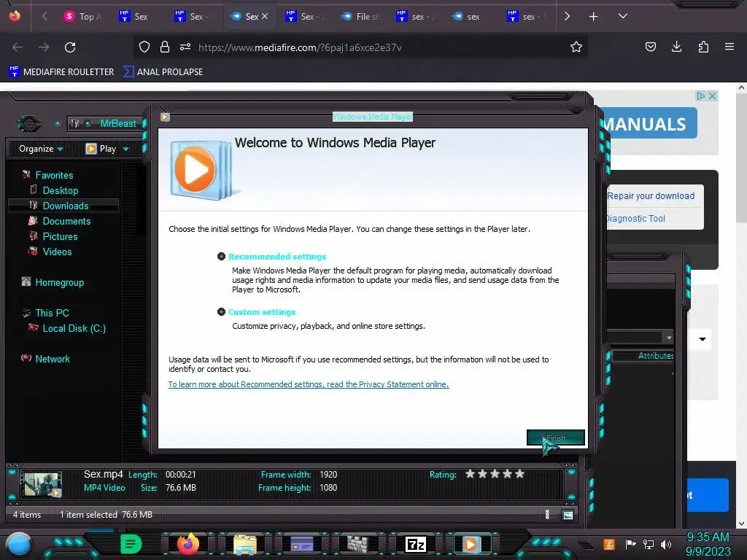Open Desktop in Explorer sidebar
This screenshot has height=560, width=747.
60,190
